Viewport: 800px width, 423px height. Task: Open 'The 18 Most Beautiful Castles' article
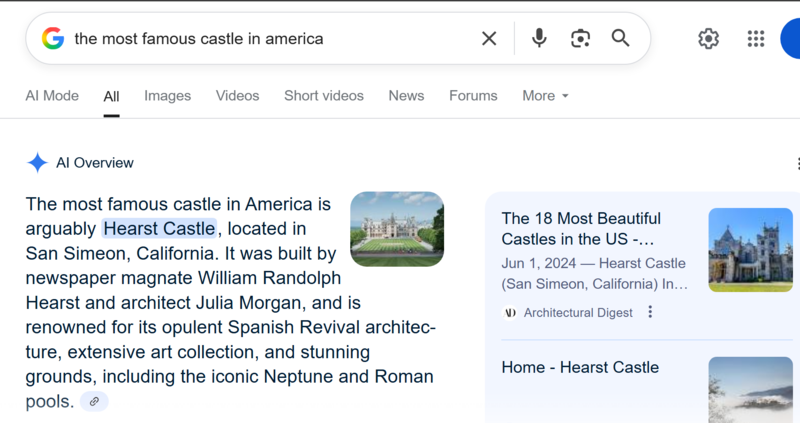581,229
